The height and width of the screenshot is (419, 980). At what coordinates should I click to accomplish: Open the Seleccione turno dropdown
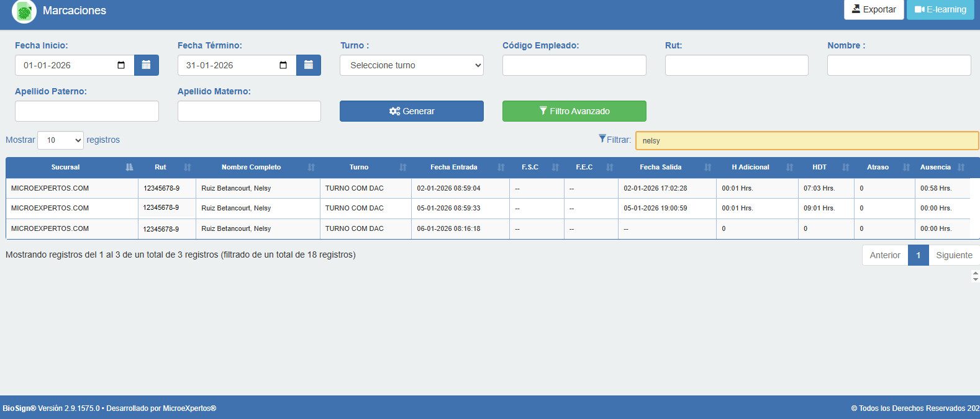[x=412, y=65]
